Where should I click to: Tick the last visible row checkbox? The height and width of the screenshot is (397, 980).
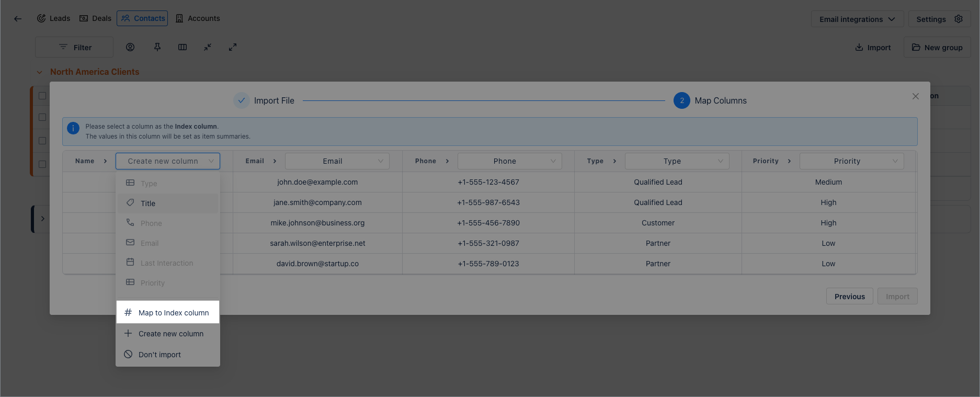(x=42, y=164)
